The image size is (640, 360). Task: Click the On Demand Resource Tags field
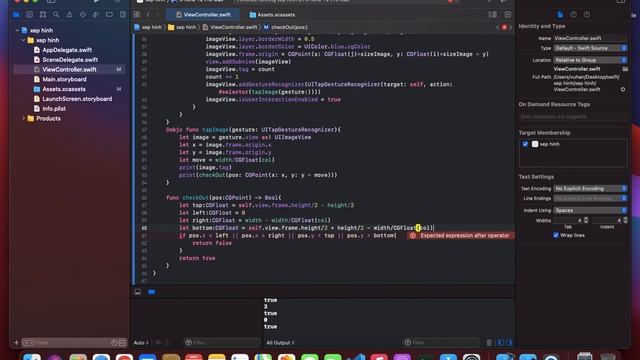pyautogui.click(x=573, y=117)
